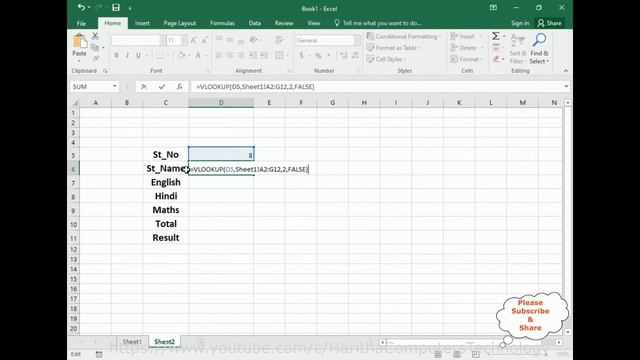This screenshot has width=640, height=360.
Task: Click the Increase Font Size icon
Action: 193,40
